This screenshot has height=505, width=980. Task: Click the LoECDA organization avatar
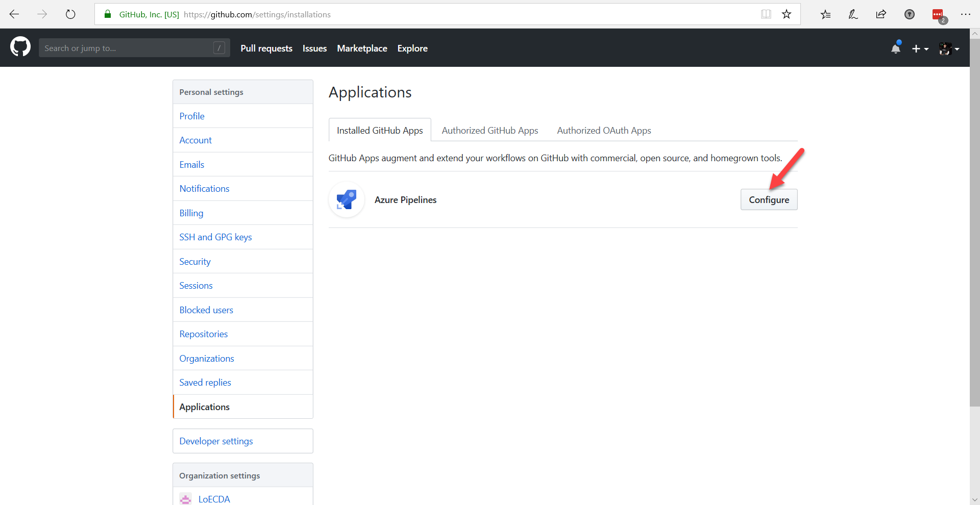click(186, 499)
